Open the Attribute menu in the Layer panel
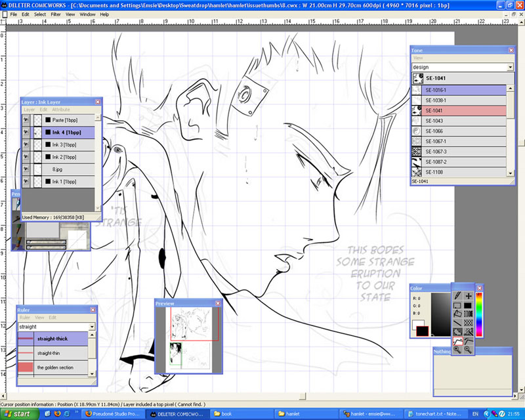This screenshot has width=525, height=420. coord(61,110)
